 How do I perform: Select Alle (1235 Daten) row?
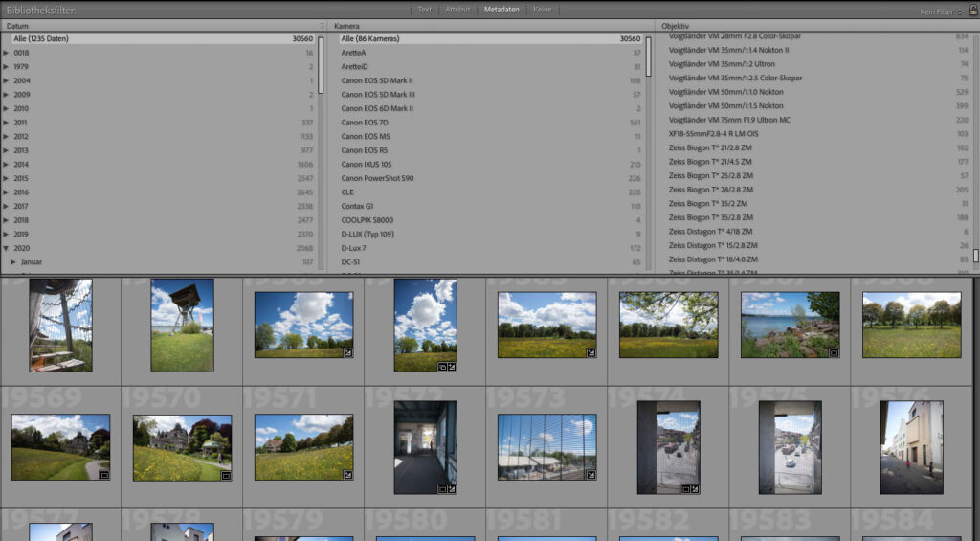pyautogui.click(x=163, y=38)
